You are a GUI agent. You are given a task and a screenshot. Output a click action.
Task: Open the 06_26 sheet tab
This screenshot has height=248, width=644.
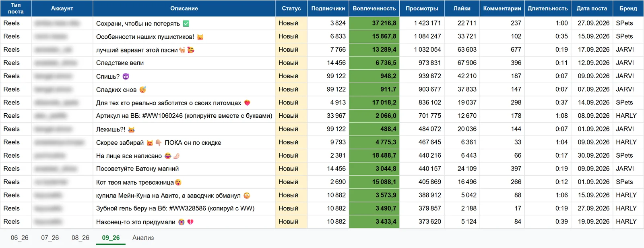point(19,238)
